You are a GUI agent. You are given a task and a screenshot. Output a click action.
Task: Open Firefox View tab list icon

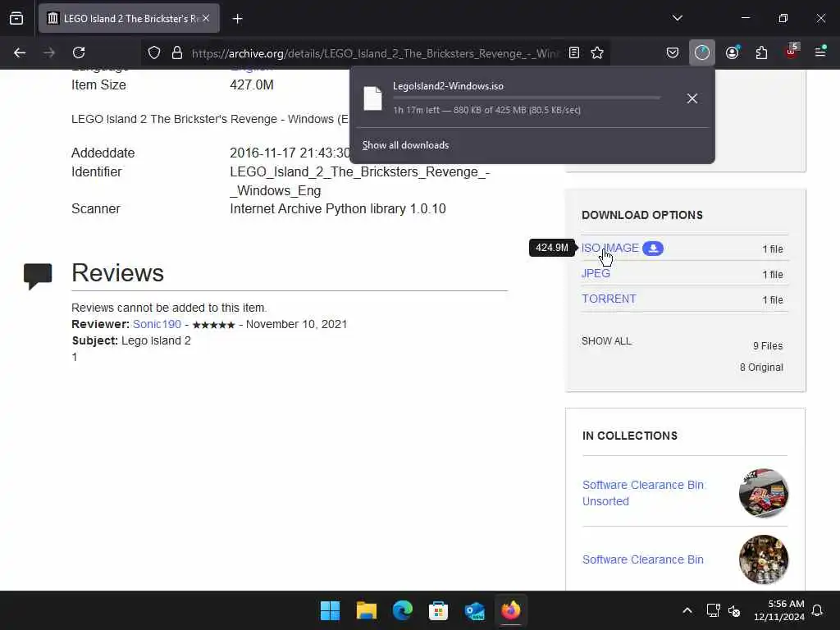16,18
